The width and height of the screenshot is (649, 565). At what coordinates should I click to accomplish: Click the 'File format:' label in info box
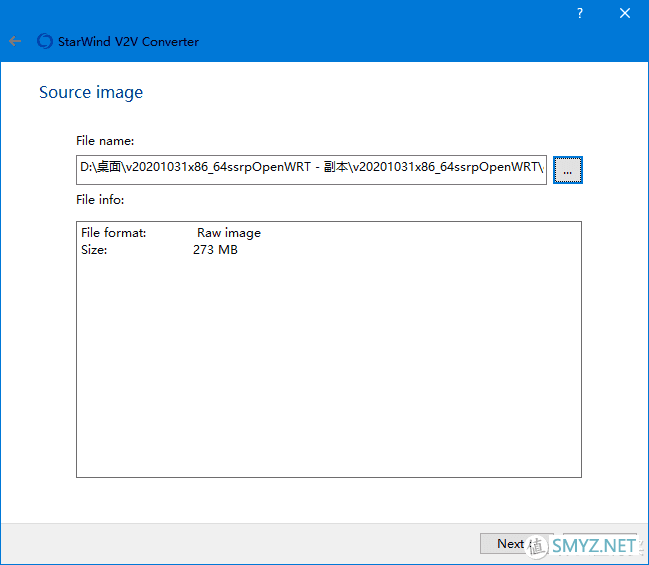[114, 233]
